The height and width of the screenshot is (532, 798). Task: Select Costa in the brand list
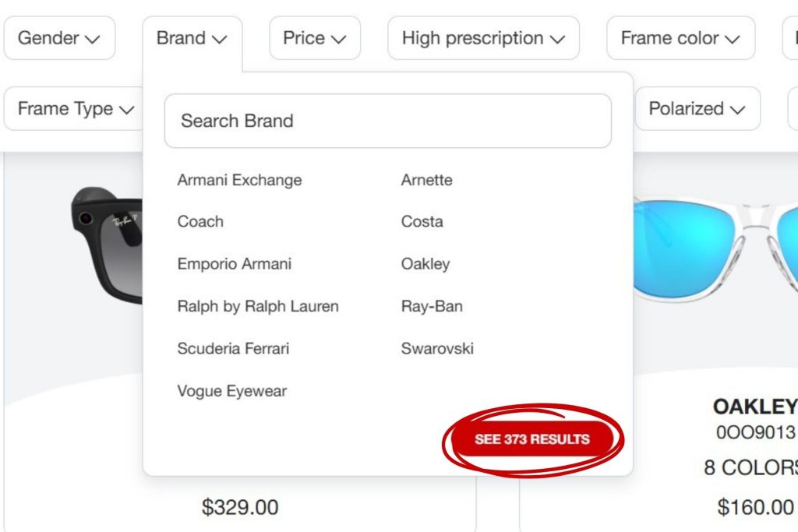coord(422,222)
